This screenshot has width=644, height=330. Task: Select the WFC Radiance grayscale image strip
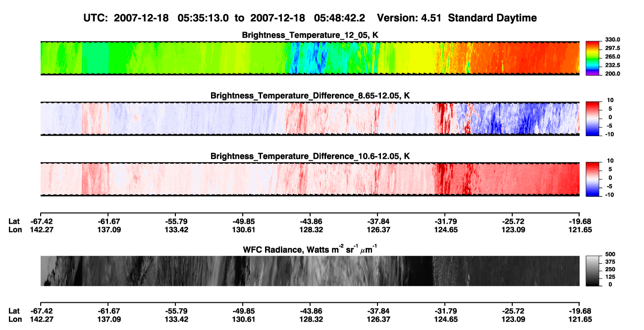click(x=310, y=271)
